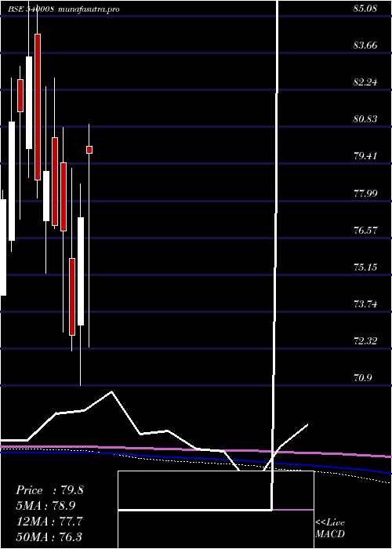Viewport: 392px width, 549px height.
Task: Click the 77.99 price axis label
Action: click(x=365, y=193)
